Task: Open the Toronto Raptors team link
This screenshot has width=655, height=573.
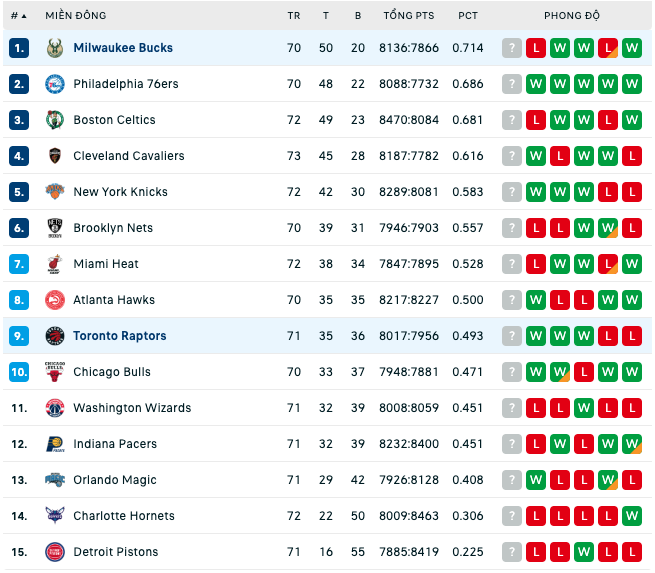Action: tap(120, 336)
